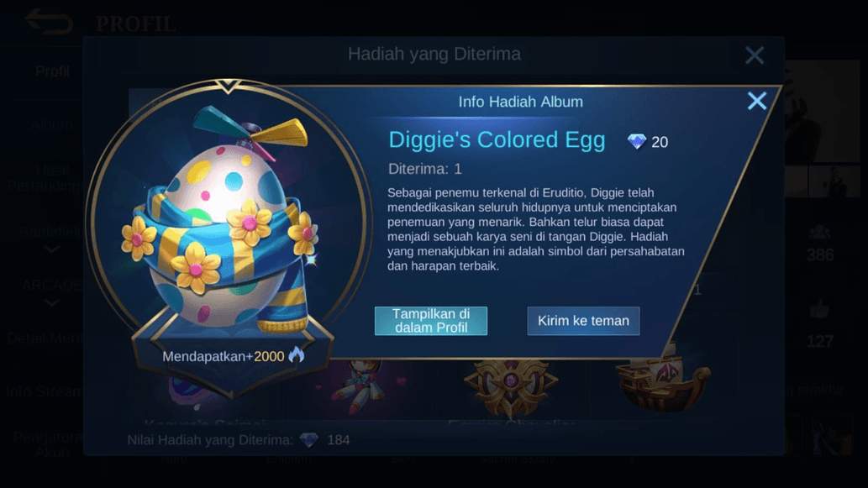Expand the Battlefield chevron in sidebar
This screenshot has height=488, width=868.
[52, 249]
